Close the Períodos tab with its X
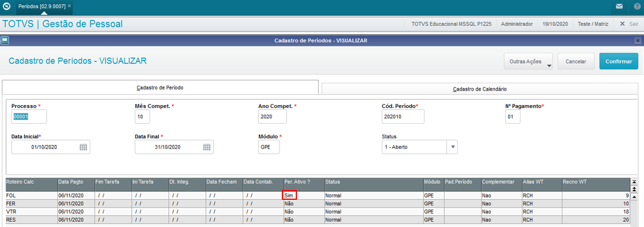 click(x=69, y=6)
